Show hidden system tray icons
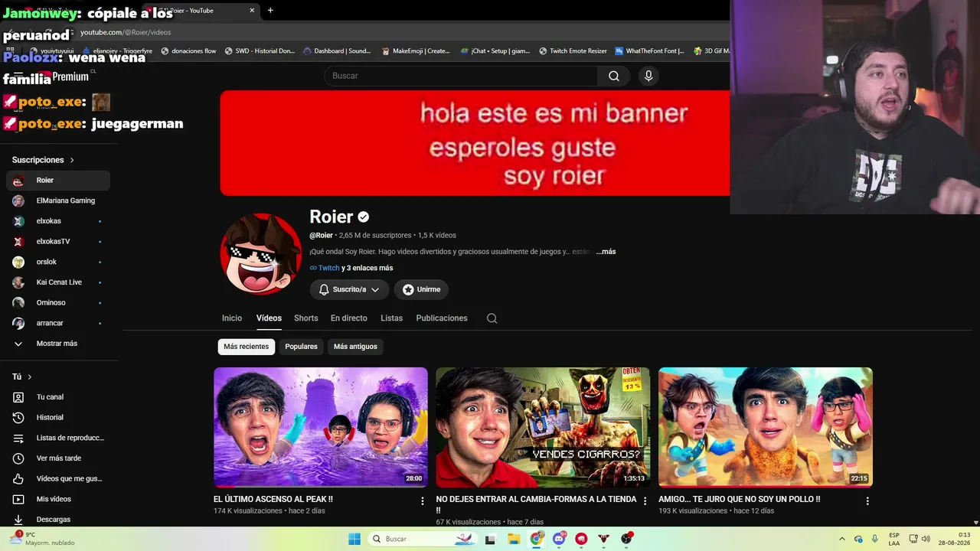This screenshot has height=551, width=980. tap(842, 539)
